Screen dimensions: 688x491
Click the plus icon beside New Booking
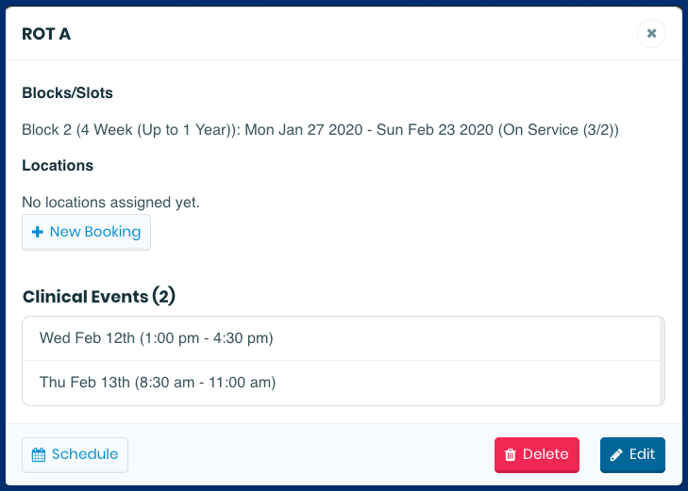38,232
